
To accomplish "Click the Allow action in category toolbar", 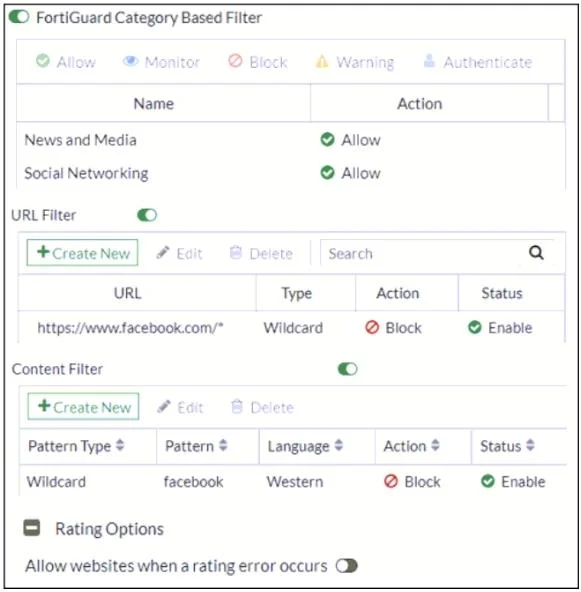I will click(x=66, y=62).
